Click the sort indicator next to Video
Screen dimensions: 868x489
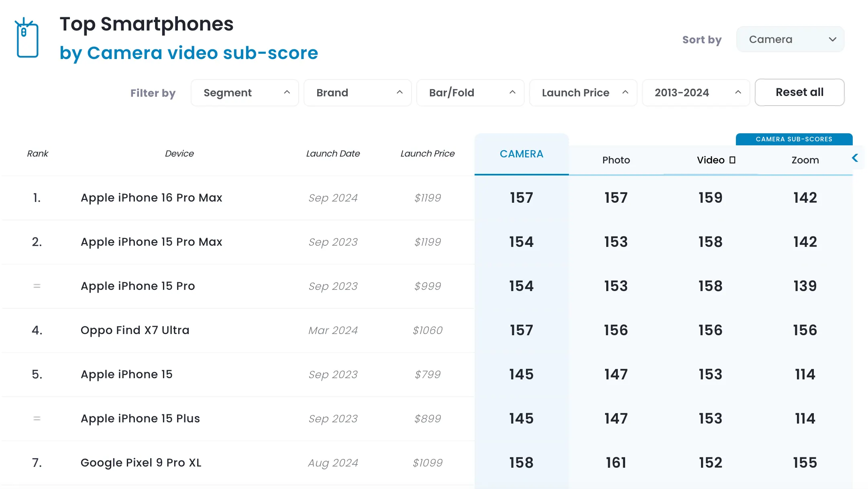click(732, 160)
